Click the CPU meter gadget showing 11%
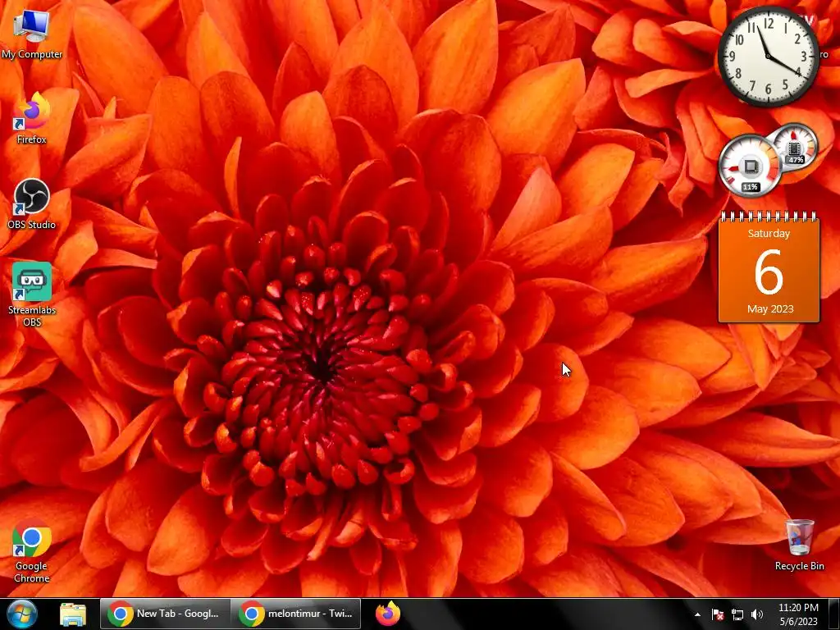Screen dimensions: 840x630 (750, 166)
